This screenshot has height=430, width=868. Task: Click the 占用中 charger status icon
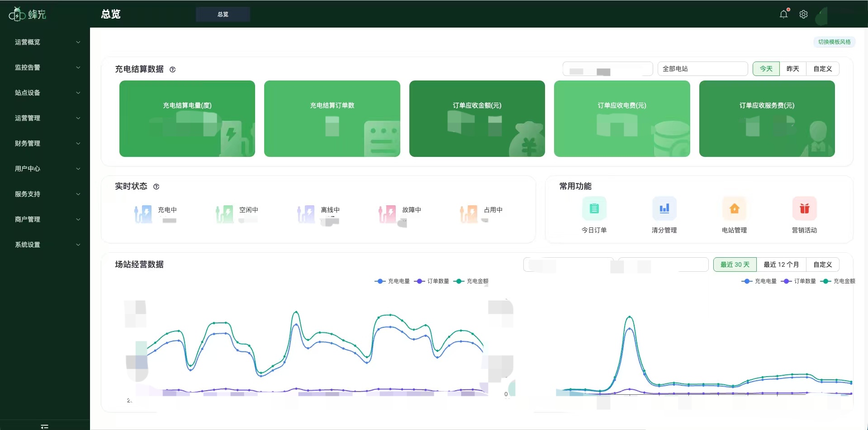[469, 214]
